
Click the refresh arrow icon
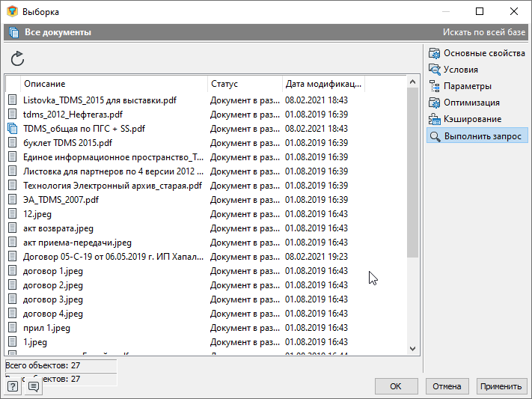(17, 58)
